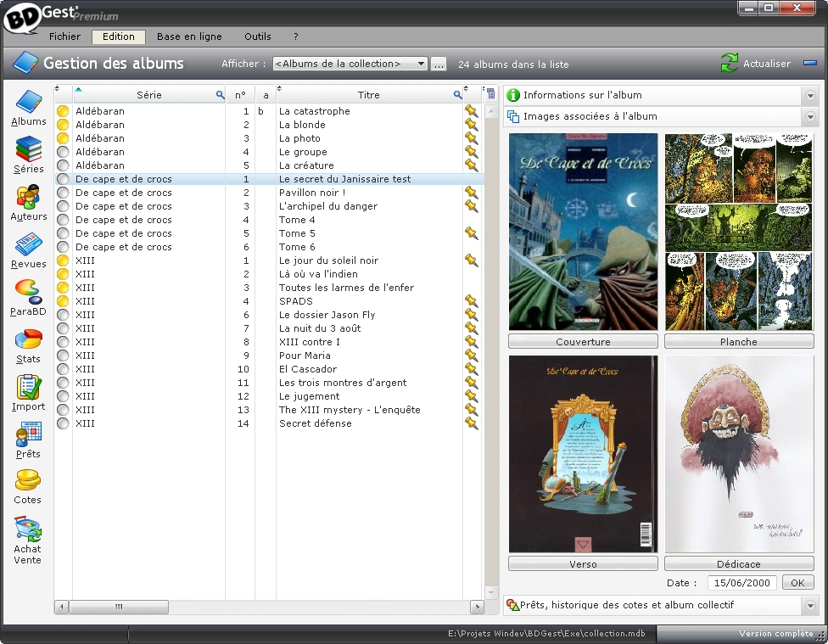This screenshot has width=828, height=644.
Task: Expand Prêts, historique des cotes panel
Action: [x=810, y=606]
